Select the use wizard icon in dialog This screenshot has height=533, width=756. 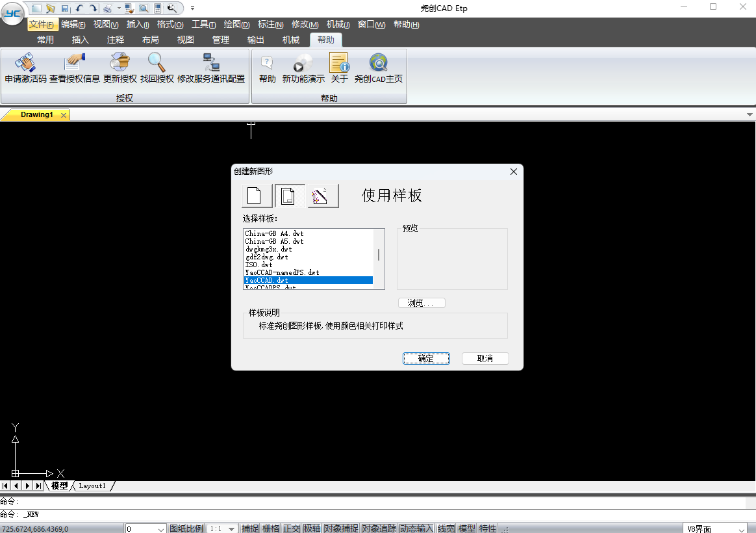click(323, 196)
